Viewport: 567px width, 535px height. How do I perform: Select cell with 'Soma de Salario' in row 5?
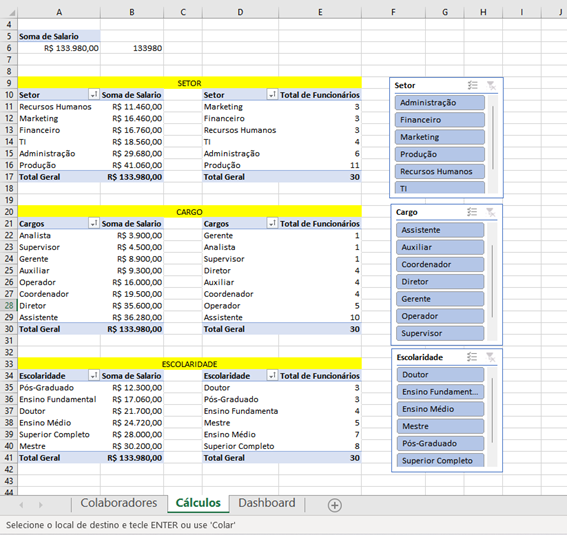point(59,36)
